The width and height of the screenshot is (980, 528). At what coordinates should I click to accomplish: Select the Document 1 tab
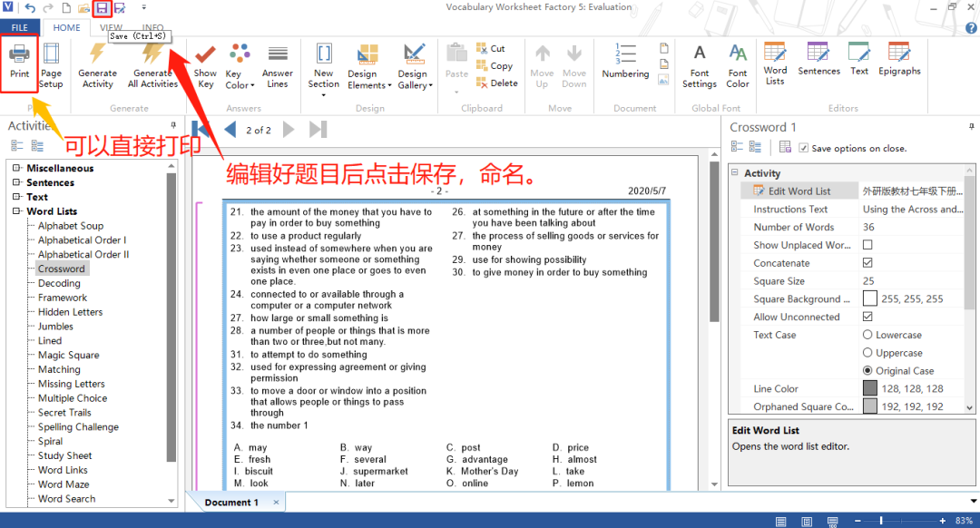click(x=231, y=503)
